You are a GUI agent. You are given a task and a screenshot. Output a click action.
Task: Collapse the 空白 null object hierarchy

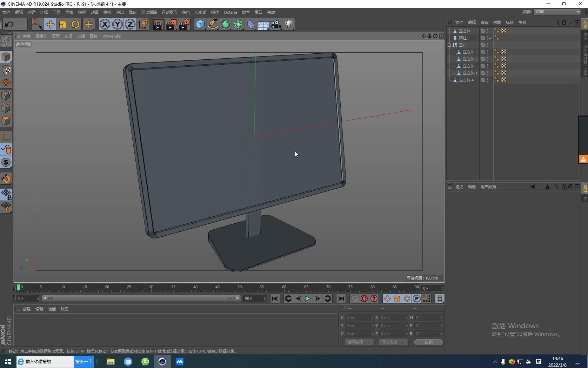449,45
